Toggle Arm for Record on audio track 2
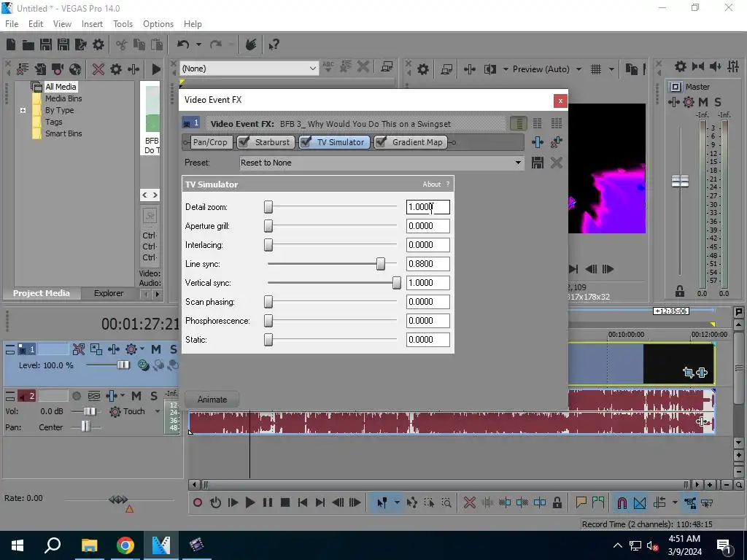The width and height of the screenshot is (747, 560). coord(76,396)
